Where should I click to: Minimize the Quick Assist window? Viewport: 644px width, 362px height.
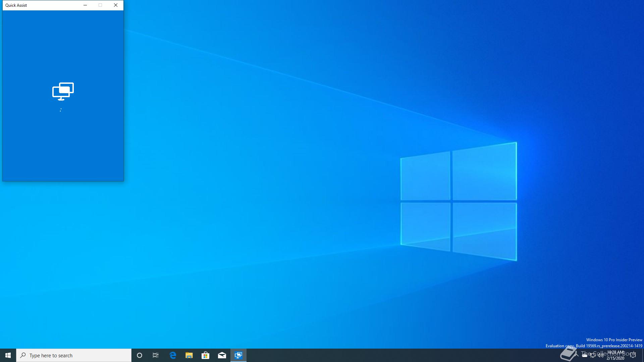point(85,5)
